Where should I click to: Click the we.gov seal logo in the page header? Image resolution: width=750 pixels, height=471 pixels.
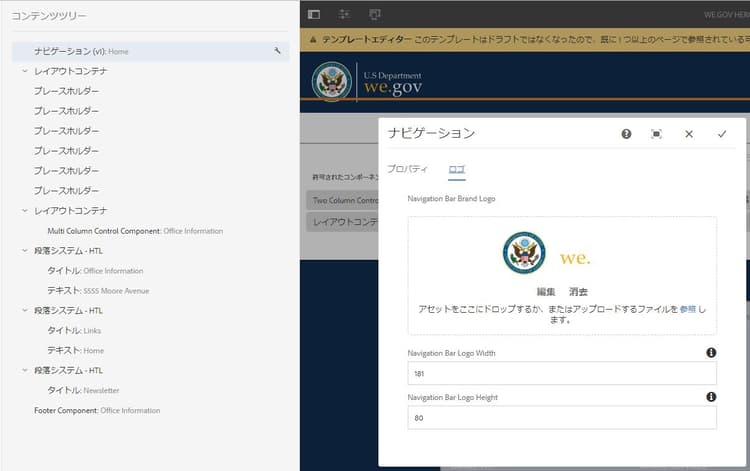(x=331, y=82)
